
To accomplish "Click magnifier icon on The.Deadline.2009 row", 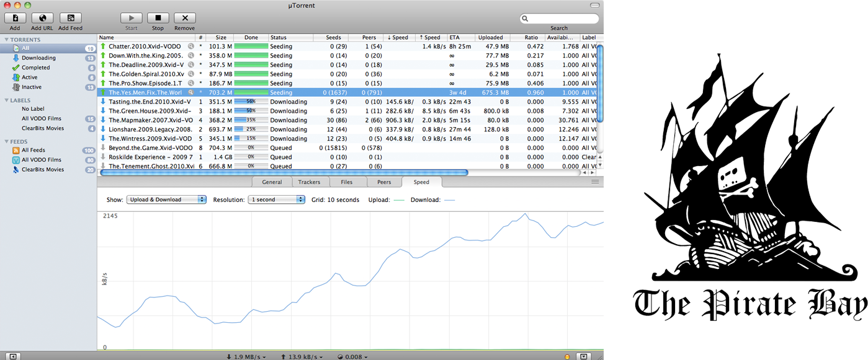I will click(x=190, y=65).
